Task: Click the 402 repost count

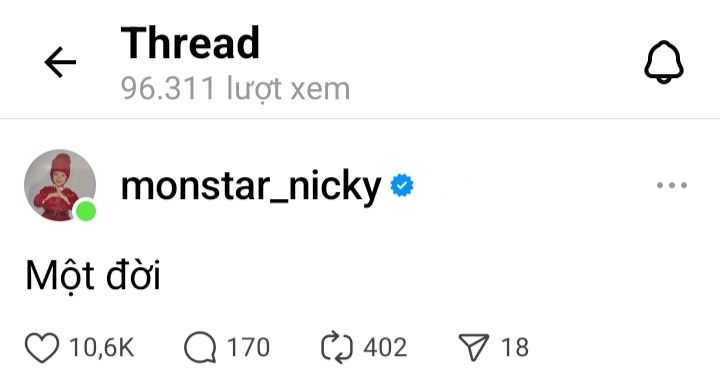Action: [385, 347]
